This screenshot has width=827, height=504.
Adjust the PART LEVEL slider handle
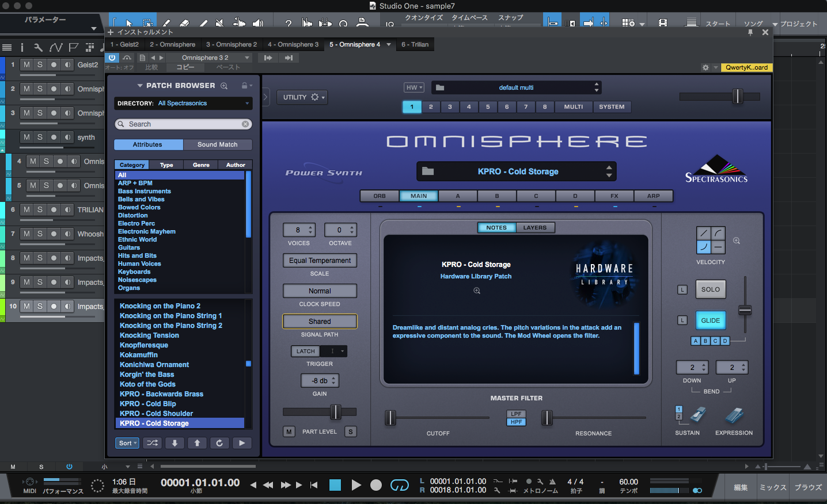pyautogui.click(x=335, y=412)
